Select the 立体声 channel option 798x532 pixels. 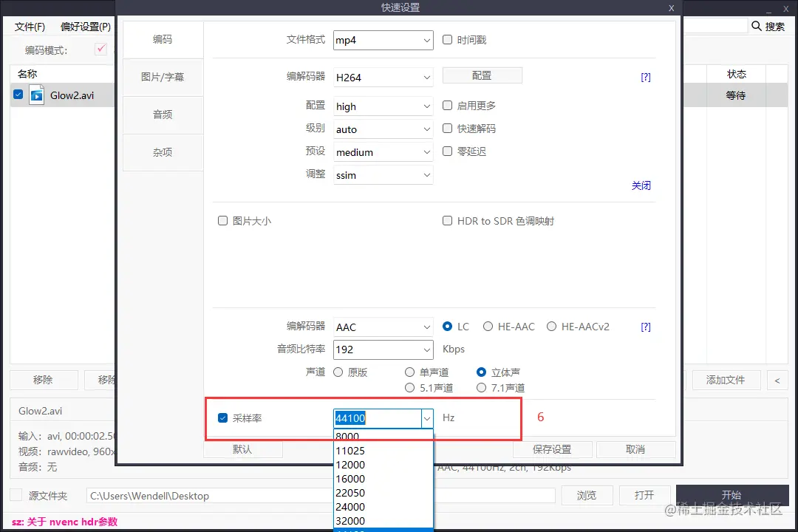click(x=481, y=372)
